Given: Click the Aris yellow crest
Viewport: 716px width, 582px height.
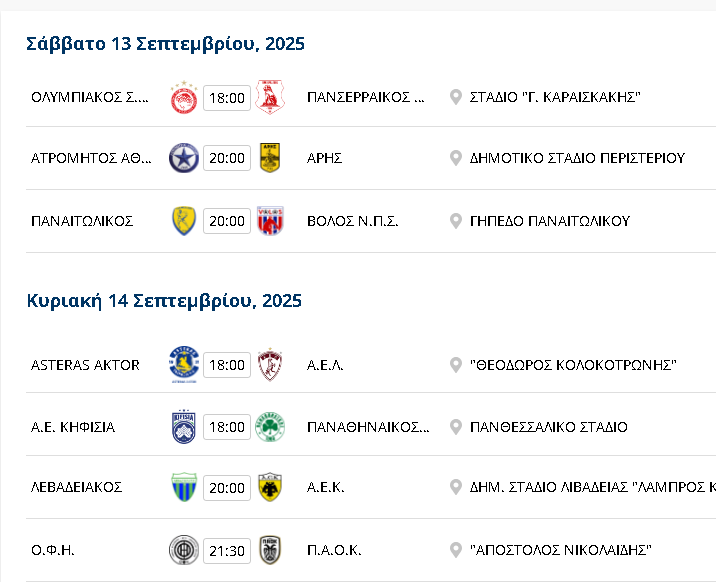Looking at the screenshot, I should pyautogui.click(x=270, y=158).
